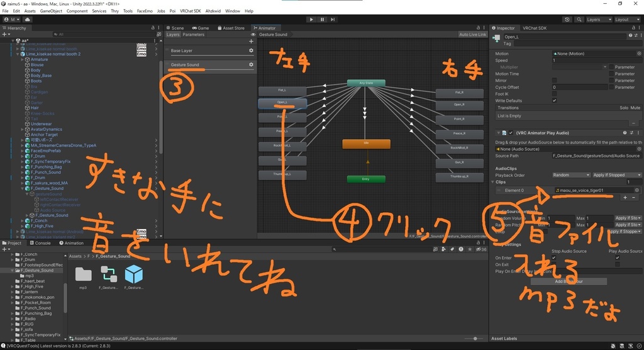Add new animator layer with plus icon
644x350 pixels.
coord(251,41)
